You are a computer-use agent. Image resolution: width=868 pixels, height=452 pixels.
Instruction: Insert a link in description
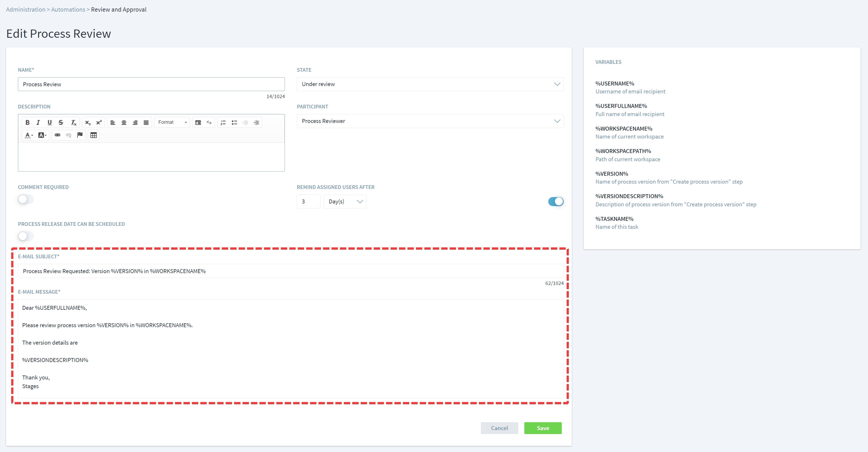pos(57,135)
